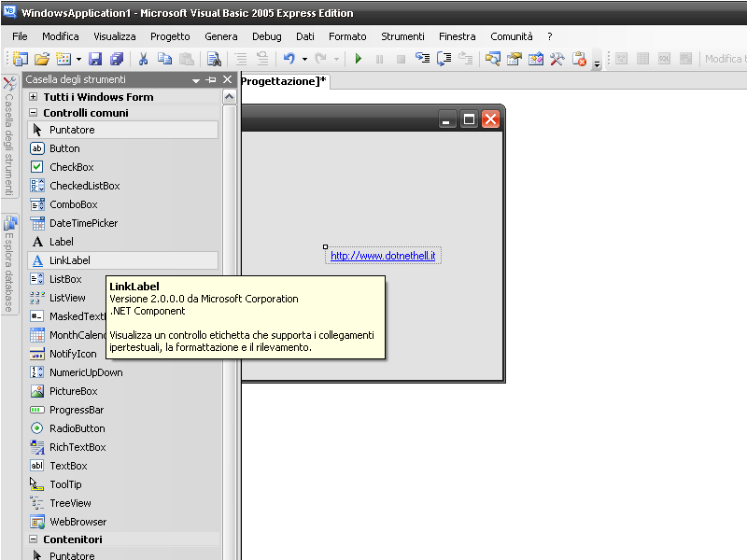Select the Puntatore tool under Controlli comuni
Viewport: 747px width, 560px height.
(x=123, y=130)
